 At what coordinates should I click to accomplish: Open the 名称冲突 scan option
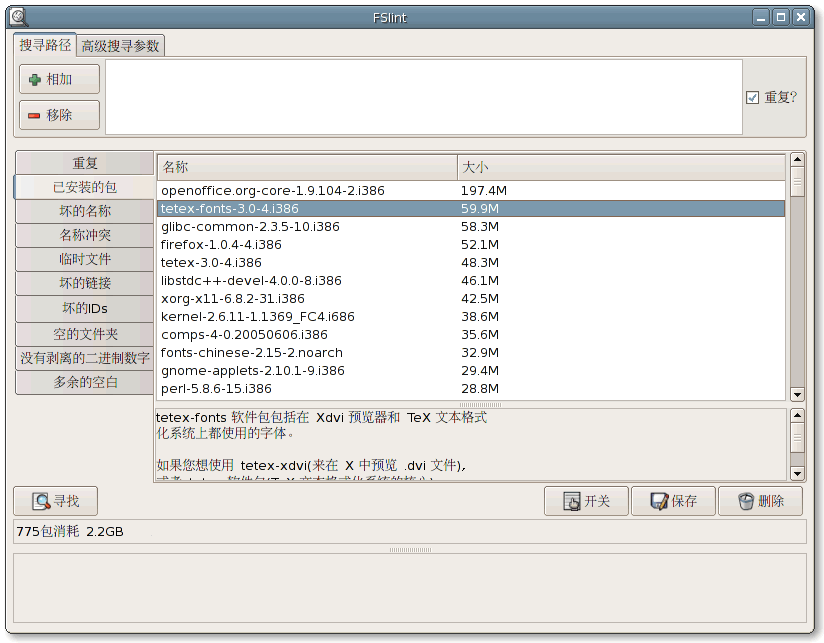(x=83, y=235)
